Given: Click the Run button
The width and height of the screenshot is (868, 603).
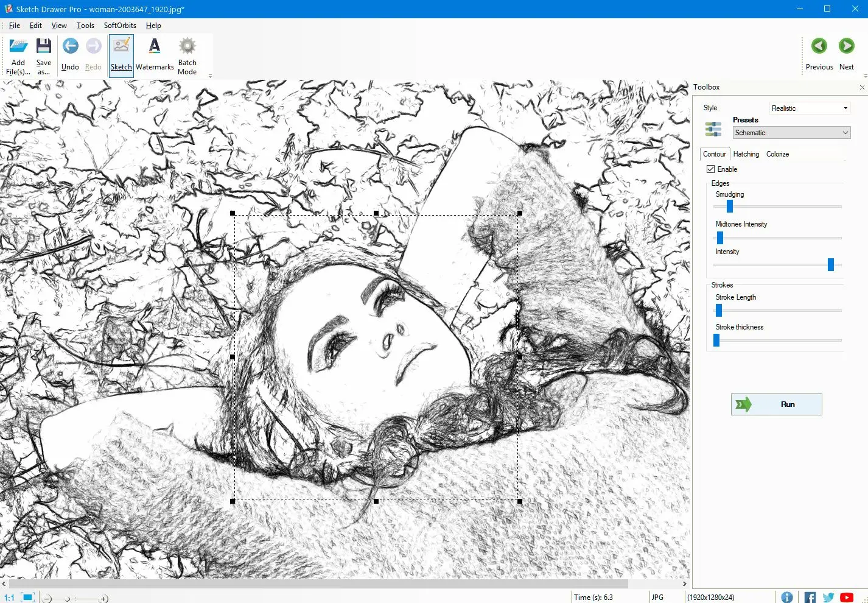Looking at the screenshot, I should (x=776, y=404).
